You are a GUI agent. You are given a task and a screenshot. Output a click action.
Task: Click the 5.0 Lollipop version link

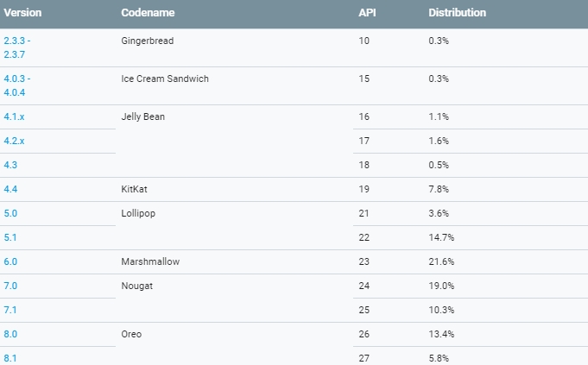click(x=10, y=212)
